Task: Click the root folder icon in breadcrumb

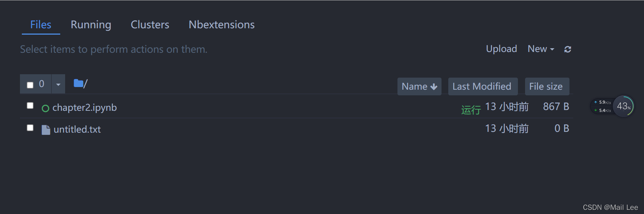Action: (78, 83)
